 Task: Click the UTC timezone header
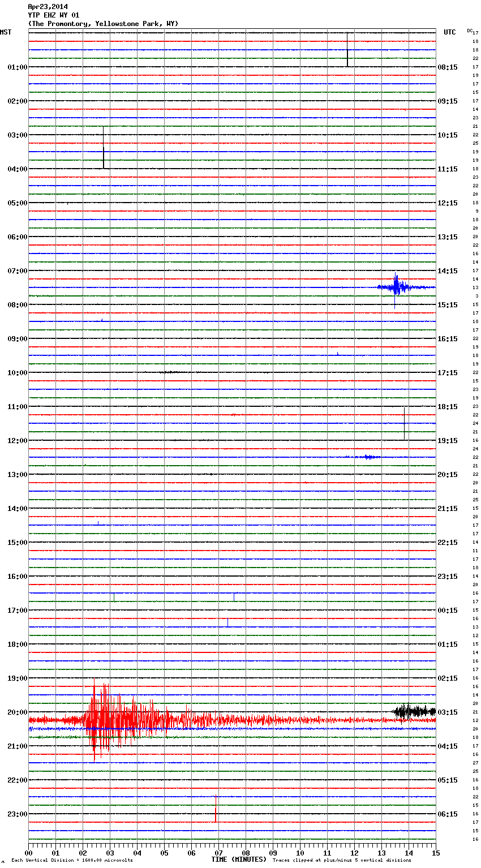450,32
